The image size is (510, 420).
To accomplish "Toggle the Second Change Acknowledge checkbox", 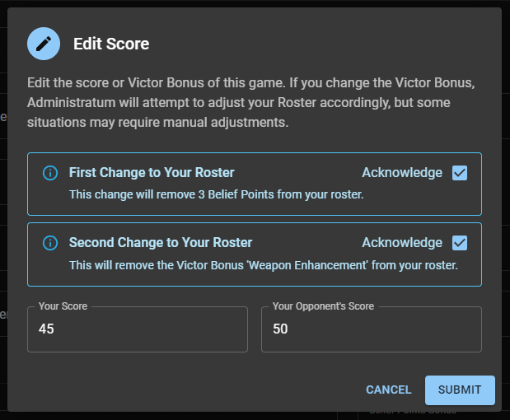I will [x=460, y=243].
